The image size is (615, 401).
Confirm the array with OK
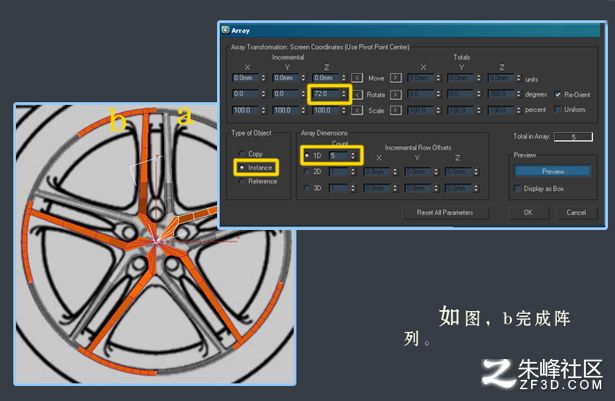(x=528, y=212)
